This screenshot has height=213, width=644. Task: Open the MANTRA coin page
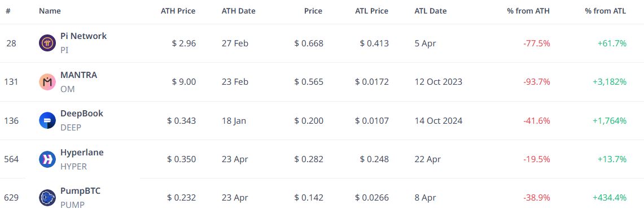point(79,75)
